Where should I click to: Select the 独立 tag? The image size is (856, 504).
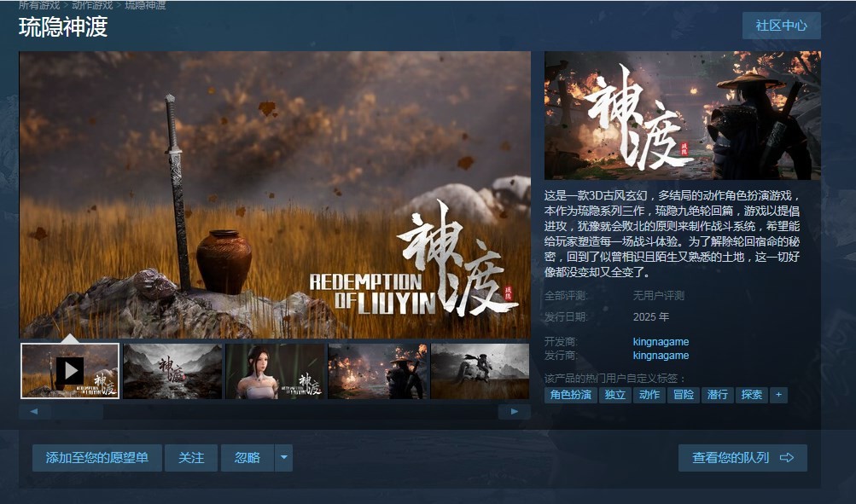click(614, 395)
